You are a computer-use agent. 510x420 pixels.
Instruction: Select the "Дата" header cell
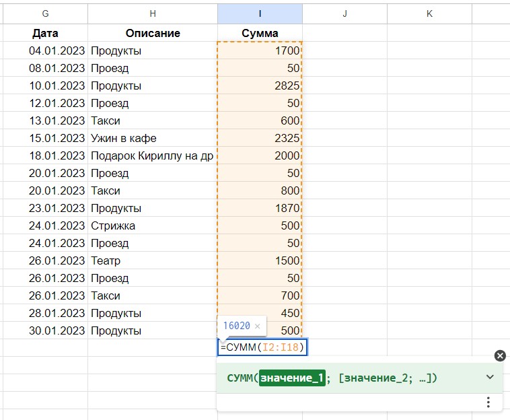[44, 33]
